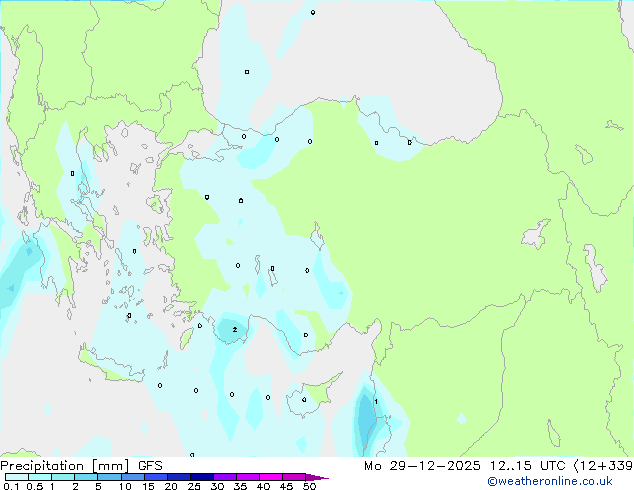Viewport: 634px width, 490px height.
Task: Select the 0.1–0.5 mm legend color swatch
Action: [17, 477]
